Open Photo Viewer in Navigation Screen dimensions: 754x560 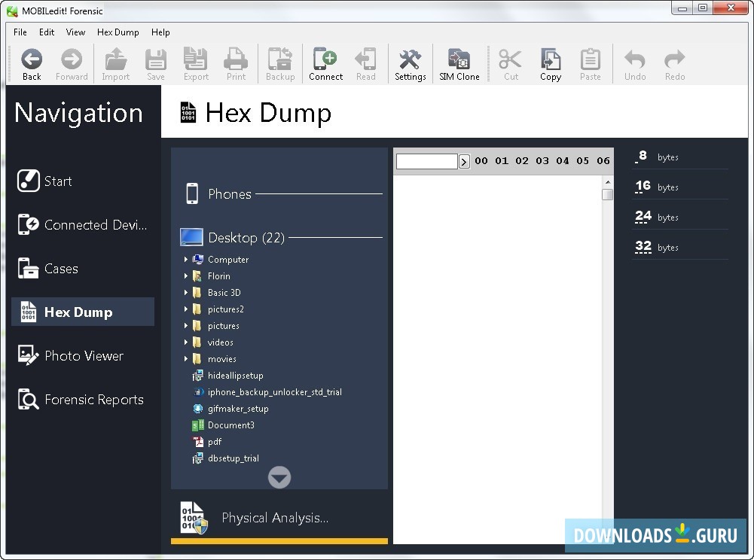(x=83, y=356)
